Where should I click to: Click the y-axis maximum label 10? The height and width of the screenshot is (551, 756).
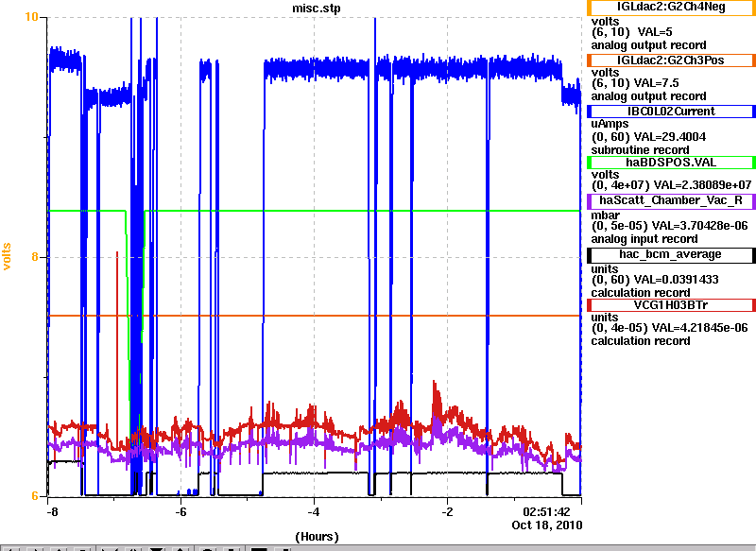pos(31,17)
